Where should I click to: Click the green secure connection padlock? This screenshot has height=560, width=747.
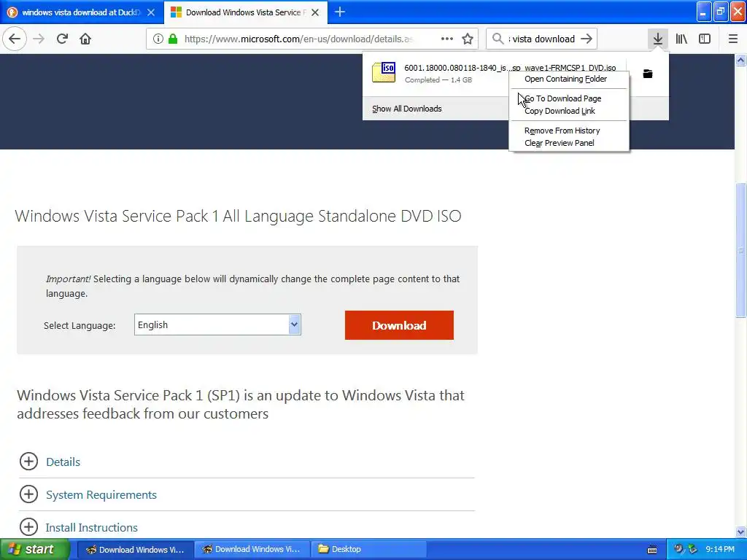coord(173,39)
